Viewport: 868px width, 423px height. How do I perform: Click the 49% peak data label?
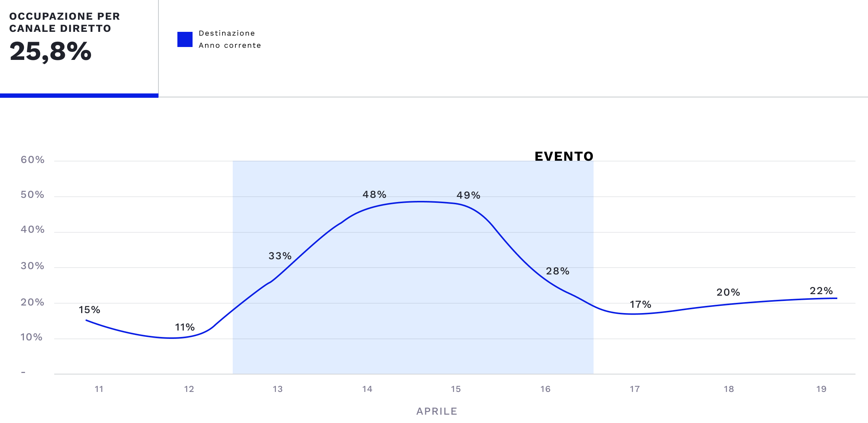pos(468,195)
